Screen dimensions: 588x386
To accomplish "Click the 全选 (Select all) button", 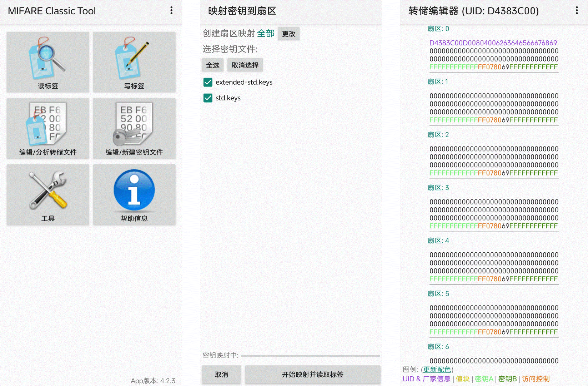I will 213,65.
